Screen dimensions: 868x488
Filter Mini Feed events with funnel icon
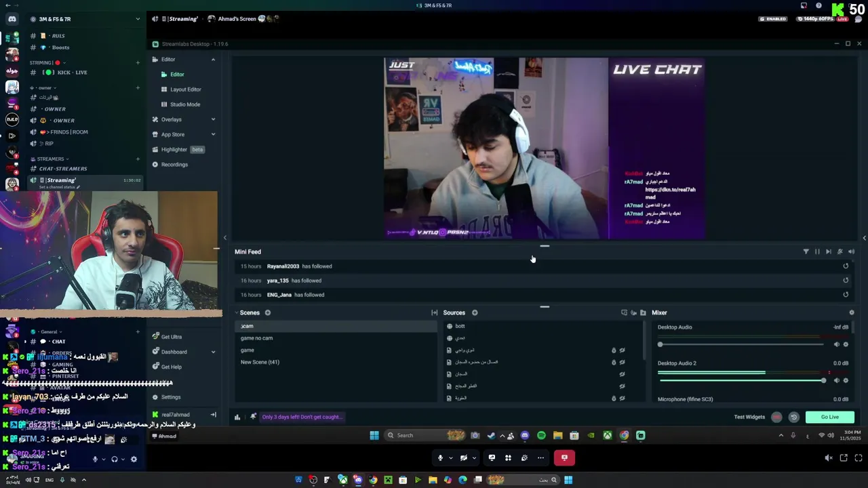click(806, 251)
